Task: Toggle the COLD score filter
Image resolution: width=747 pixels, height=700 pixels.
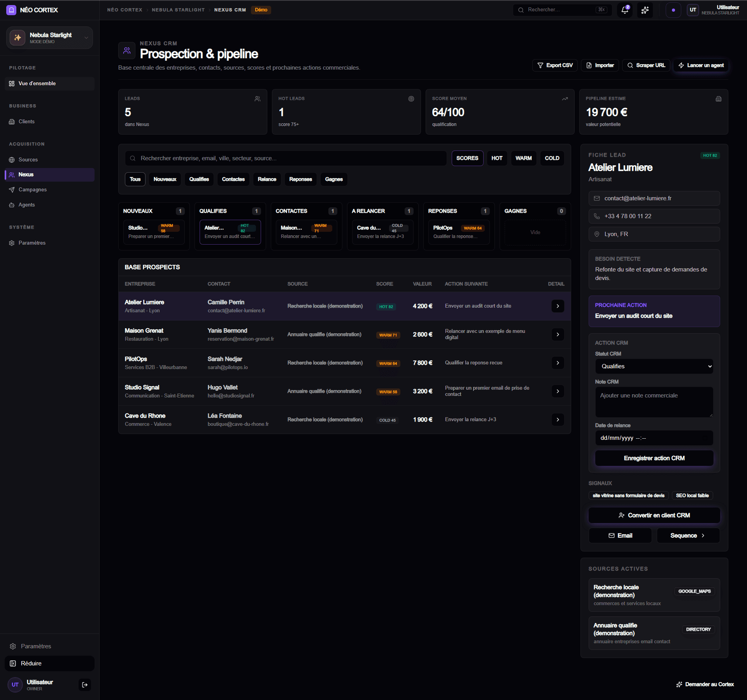Action: (552, 158)
